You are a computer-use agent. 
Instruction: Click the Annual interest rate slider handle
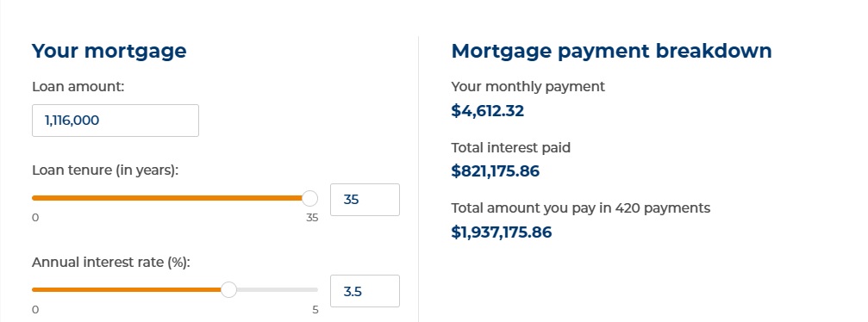[x=228, y=289]
